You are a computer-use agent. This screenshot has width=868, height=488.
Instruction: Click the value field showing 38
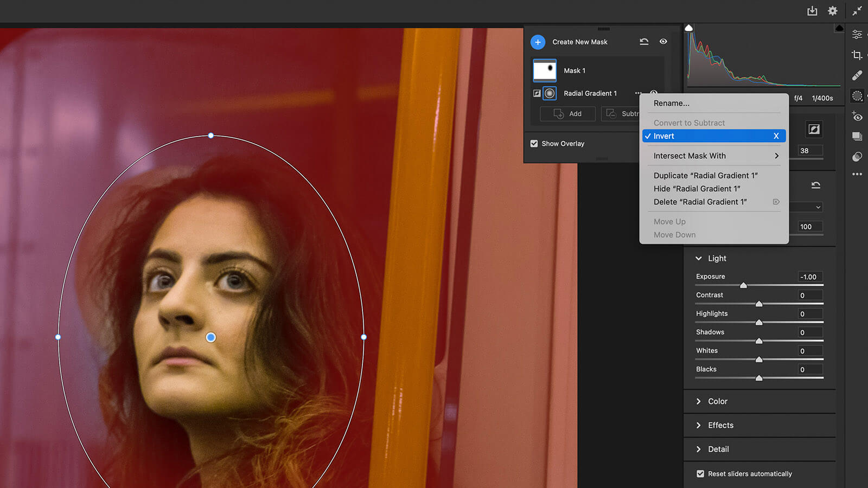tap(810, 151)
